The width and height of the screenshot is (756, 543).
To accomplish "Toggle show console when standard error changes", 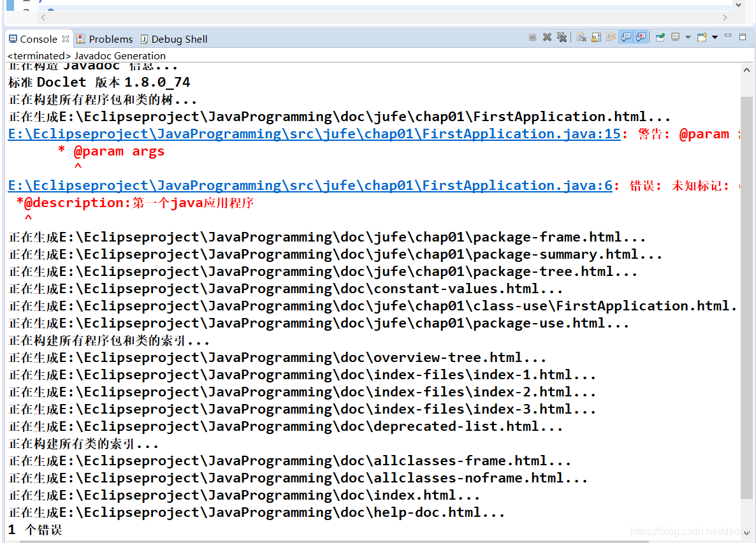I will [641, 37].
